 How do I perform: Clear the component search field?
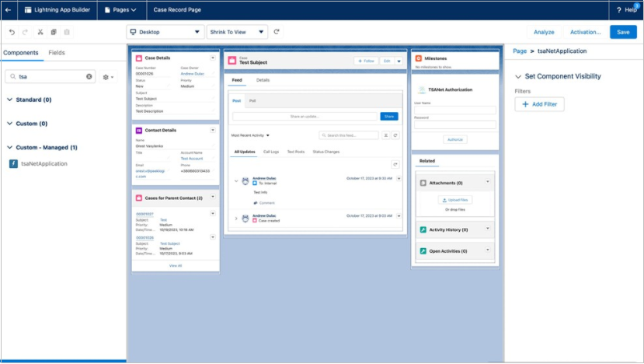89,77
